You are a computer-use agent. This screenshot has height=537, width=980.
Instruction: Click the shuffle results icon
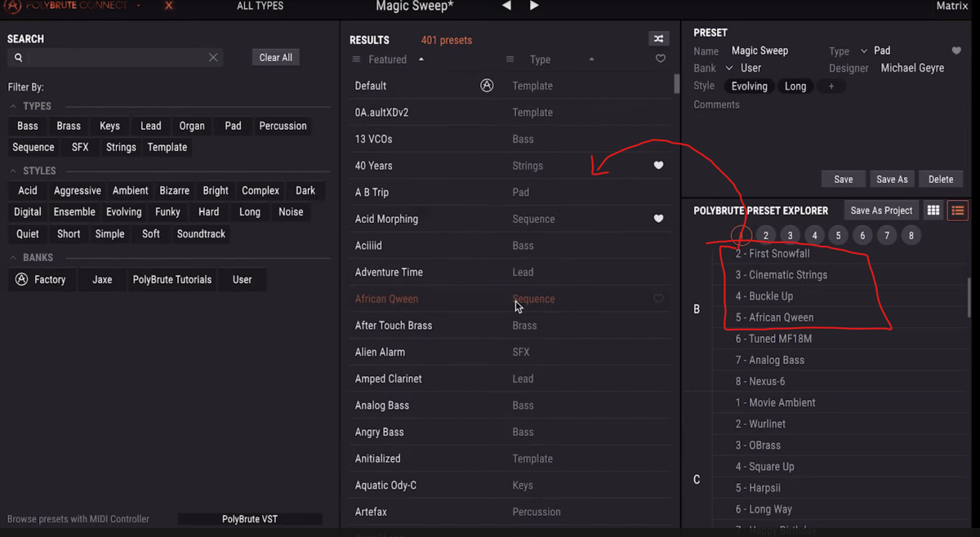(658, 38)
